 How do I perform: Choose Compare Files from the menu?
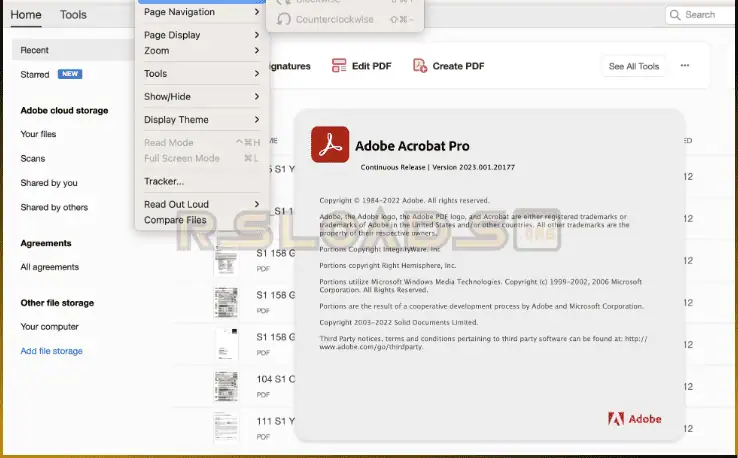pyautogui.click(x=202, y=220)
